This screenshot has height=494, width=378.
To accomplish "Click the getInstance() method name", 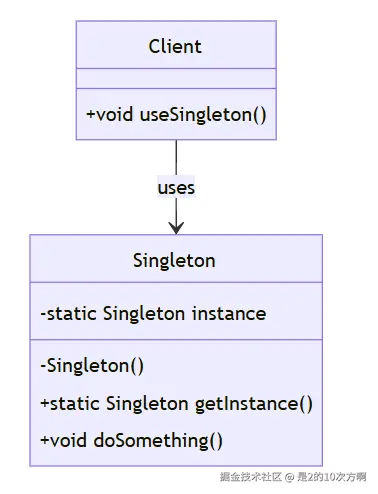I will (x=254, y=404).
